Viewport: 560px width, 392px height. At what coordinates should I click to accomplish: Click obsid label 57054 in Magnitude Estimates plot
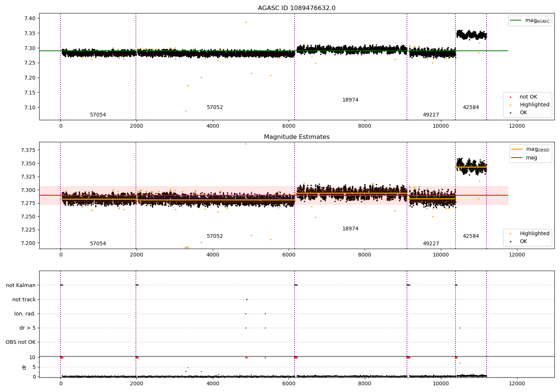pos(98,243)
